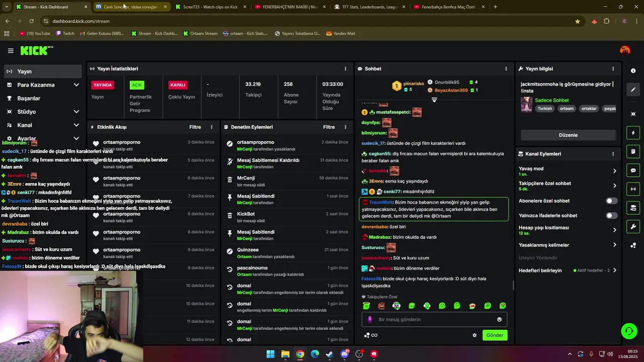Open Yayın bilgisi panel three-dot menu
The image size is (644, 362).
tap(613, 69)
